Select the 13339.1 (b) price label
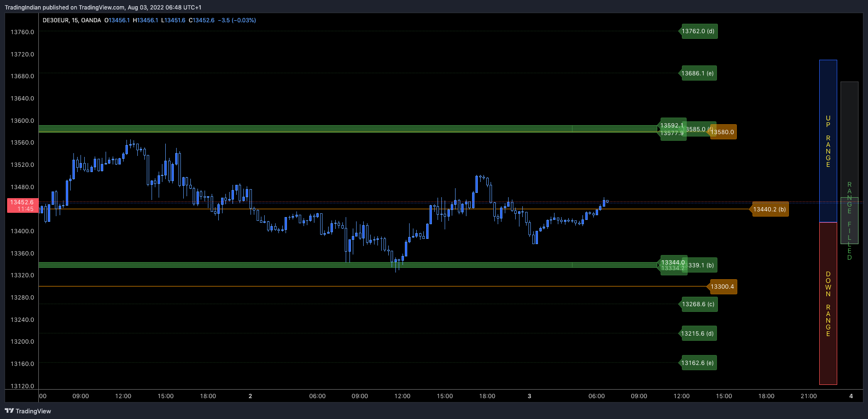The image size is (868, 419). click(702, 265)
